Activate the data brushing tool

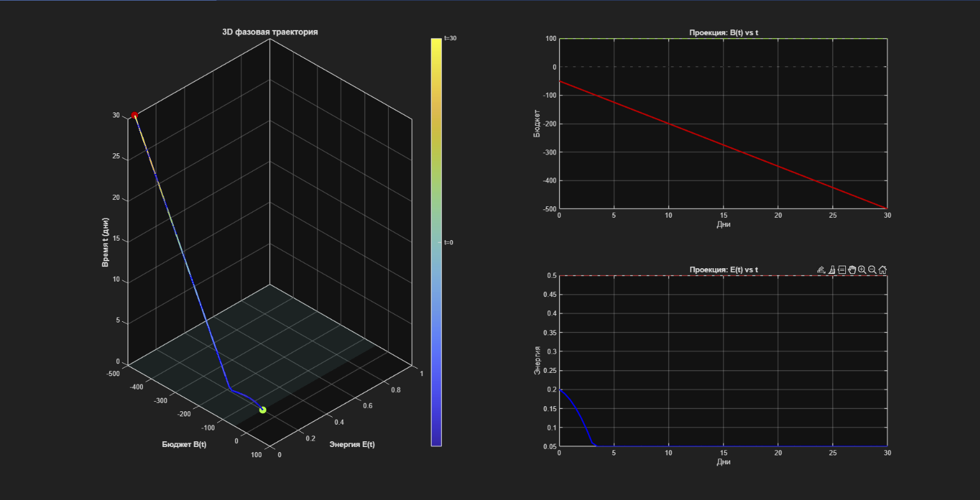[x=832, y=270]
